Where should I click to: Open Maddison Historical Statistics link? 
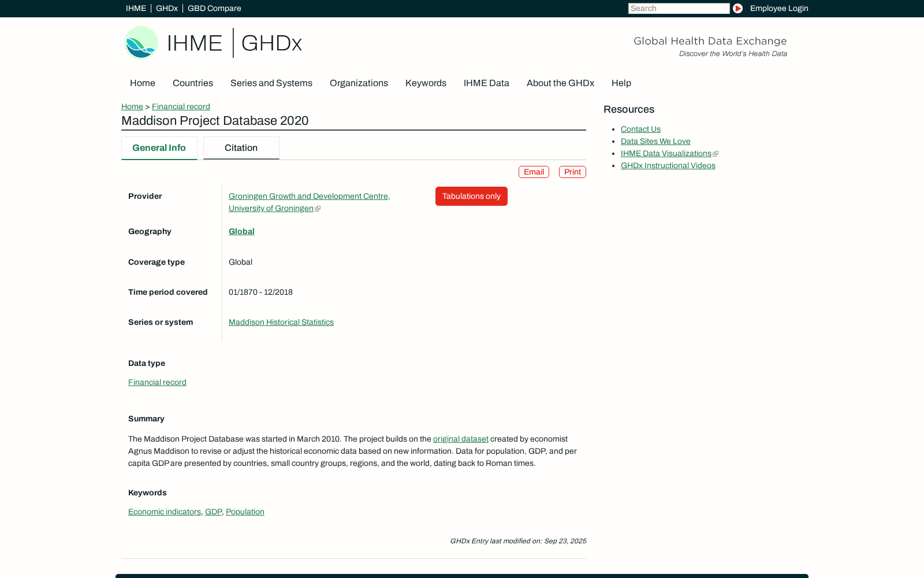pyautogui.click(x=281, y=322)
